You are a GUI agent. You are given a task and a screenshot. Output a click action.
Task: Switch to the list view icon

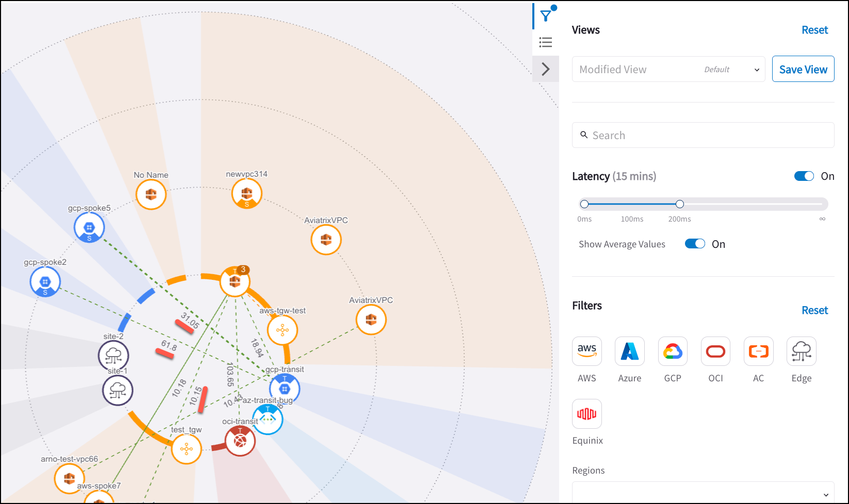(x=546, y=42)
